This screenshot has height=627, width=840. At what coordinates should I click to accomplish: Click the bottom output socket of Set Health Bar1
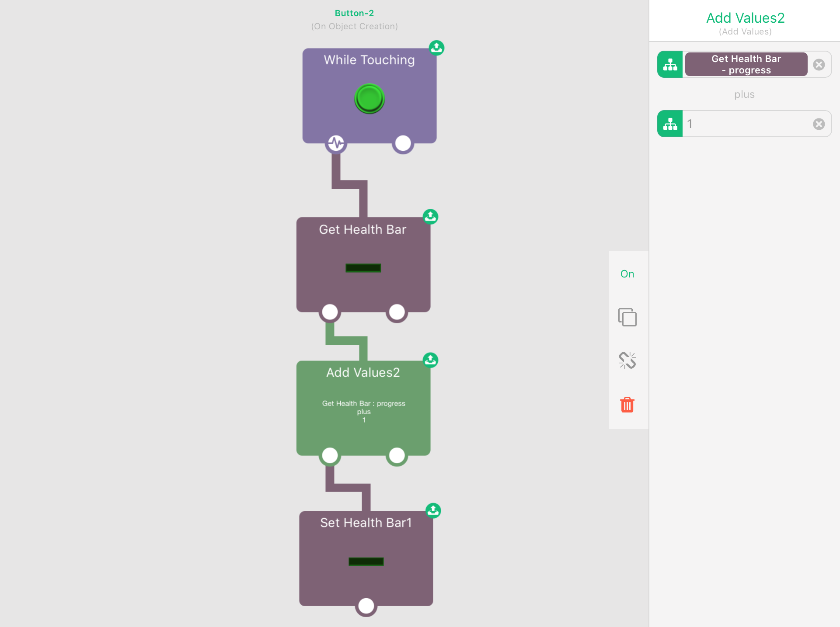pyautogui.click(x=366, y=606)
